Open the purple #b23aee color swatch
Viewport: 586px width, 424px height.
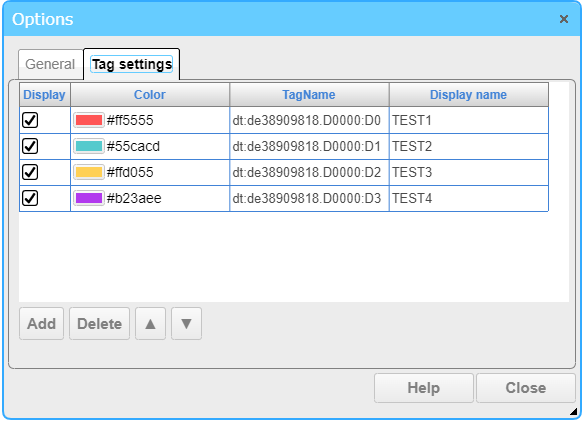89,198
